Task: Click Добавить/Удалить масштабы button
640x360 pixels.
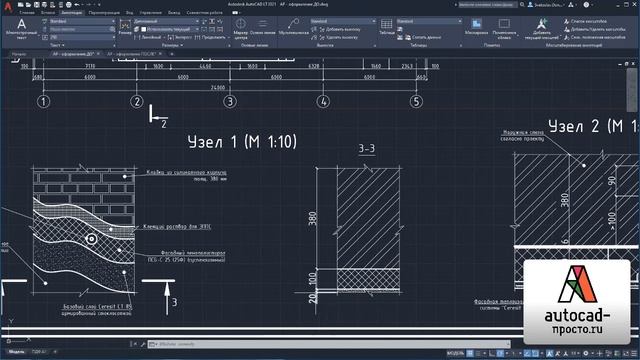Action: (x=595, y=29)
